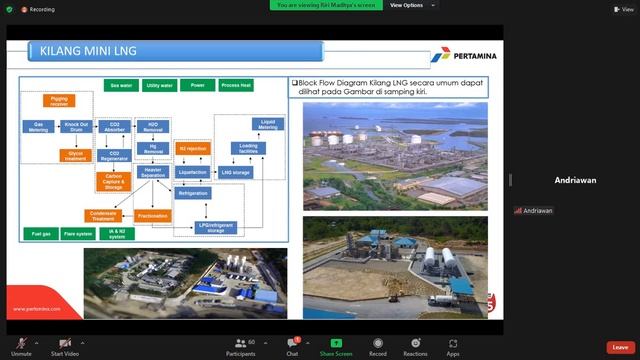This screenshot has height=360, width=640.
Task: Click the Utility water green block
Action: (x=160, y=85)
